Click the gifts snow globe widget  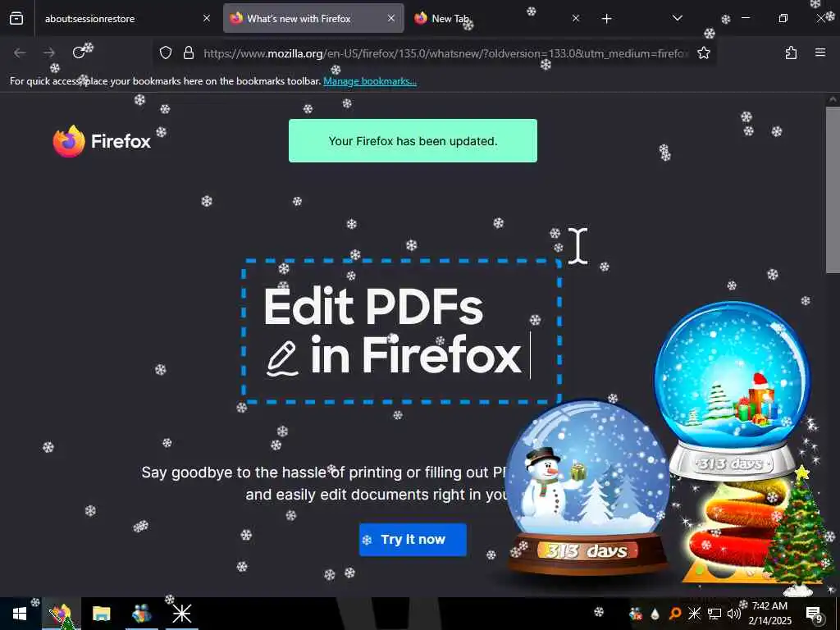pos(733,391)
